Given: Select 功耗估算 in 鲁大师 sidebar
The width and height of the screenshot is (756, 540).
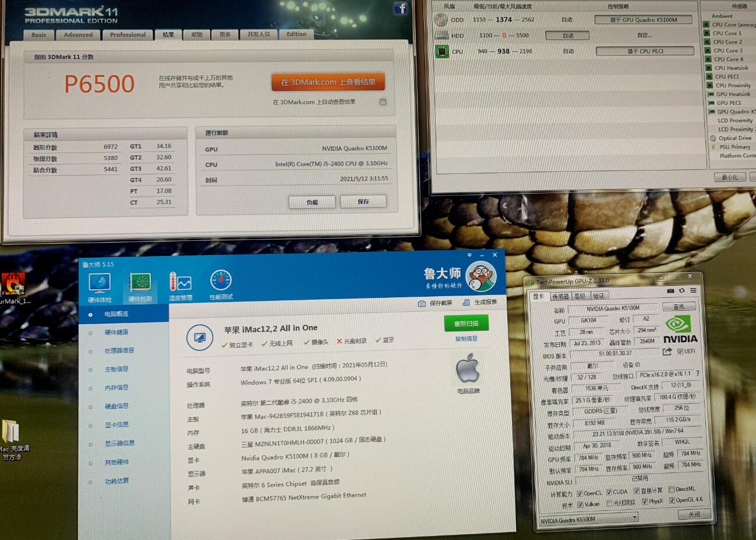Looking at the screenshot, I should [x=116, y=481].
